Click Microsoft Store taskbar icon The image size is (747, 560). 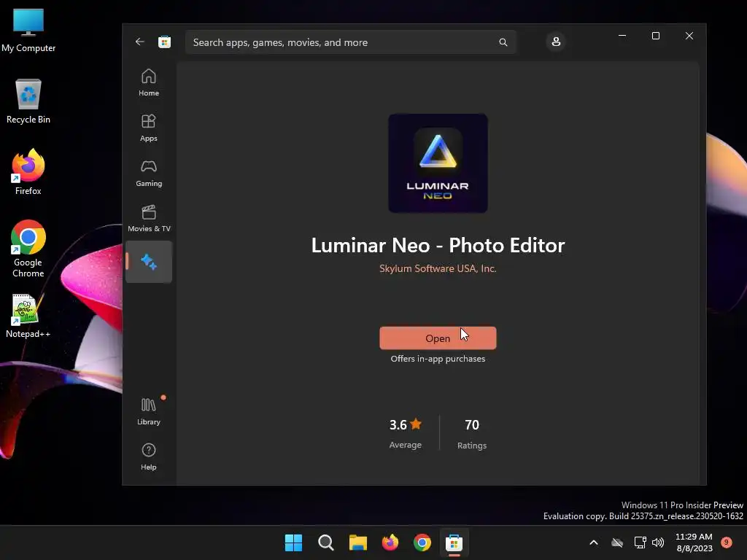[x=454, y=542]
